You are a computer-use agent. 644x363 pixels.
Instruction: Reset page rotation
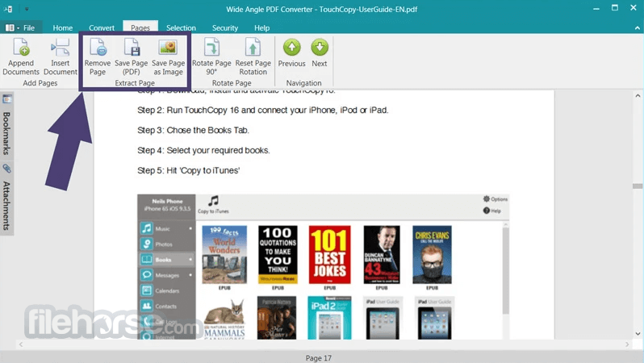[x=253, y=56]
